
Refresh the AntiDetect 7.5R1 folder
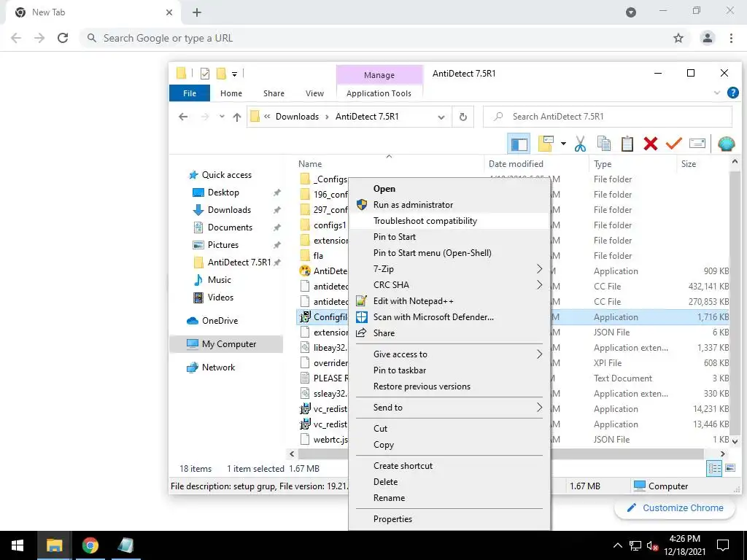(x=462, y=117)
